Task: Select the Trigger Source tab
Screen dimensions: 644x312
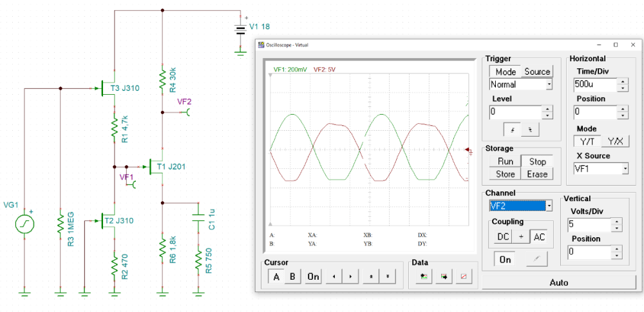Action: [536, 72]
